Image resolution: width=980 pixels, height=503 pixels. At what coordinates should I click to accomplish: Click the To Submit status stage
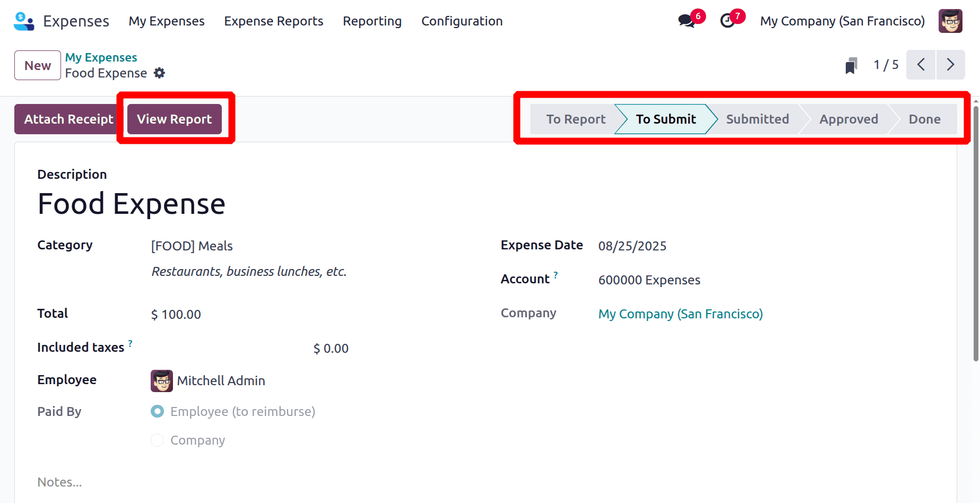665,119
